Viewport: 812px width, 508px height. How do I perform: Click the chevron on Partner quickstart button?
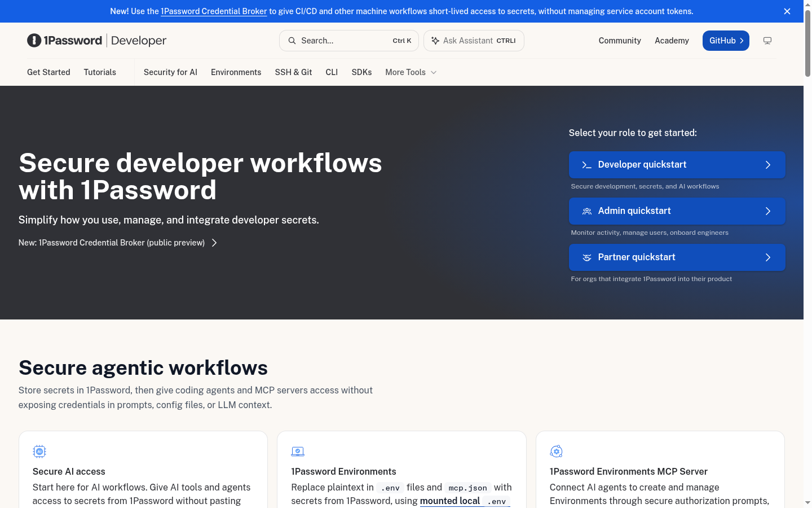[768, 257]
